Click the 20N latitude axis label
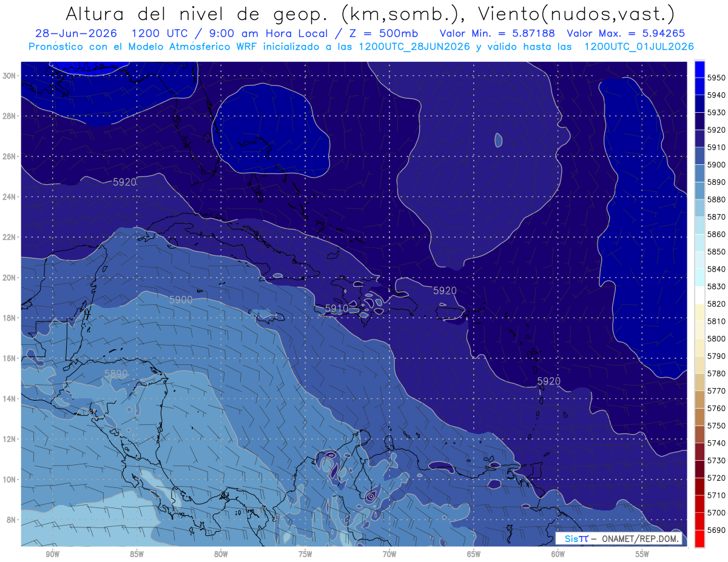728x562 pixels. tap(9, 278)
